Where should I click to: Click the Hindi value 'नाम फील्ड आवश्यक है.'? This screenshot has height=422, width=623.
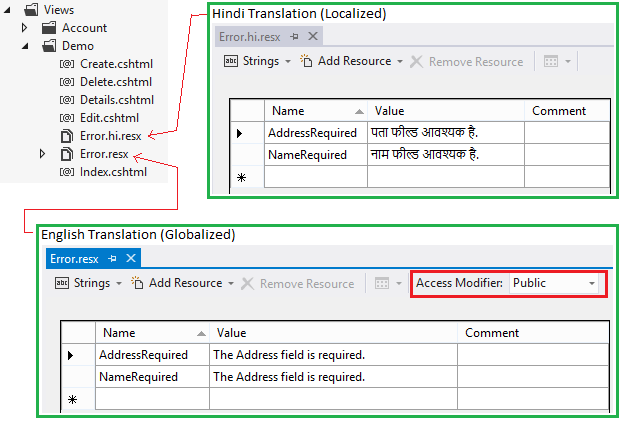[x=425, y=154]
